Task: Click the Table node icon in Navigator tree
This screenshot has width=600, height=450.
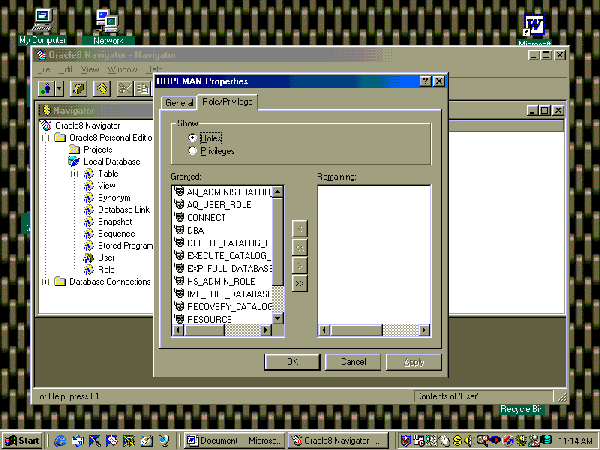Action: 89,174
